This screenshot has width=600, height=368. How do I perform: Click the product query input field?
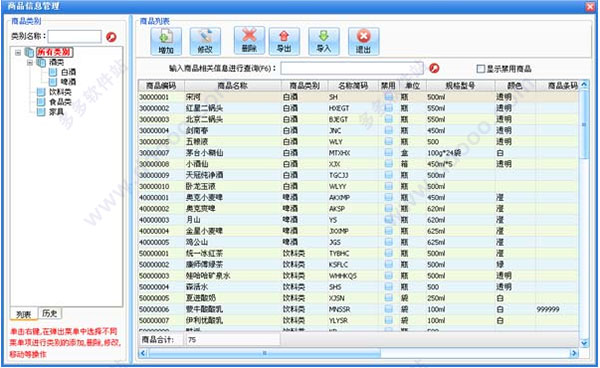[352, 68]
